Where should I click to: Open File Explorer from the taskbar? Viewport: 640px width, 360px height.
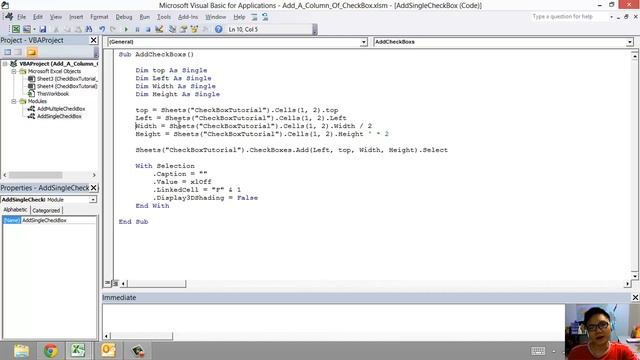(x=21, y=351)
